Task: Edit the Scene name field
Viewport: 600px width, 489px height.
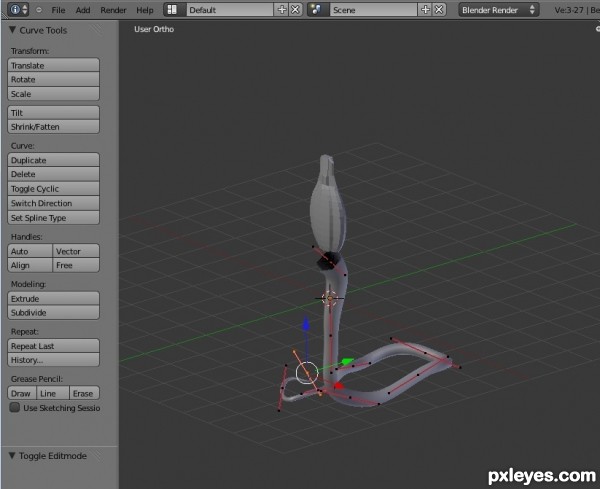Action: (373, 10)
